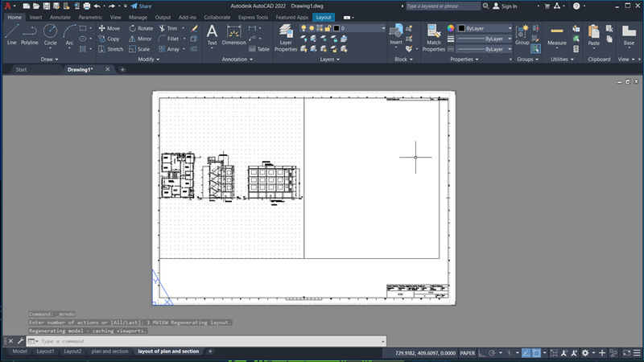Screen dimensions: 644x362
Task: Click the Undo arrow
Action: (x=97, y=6)
